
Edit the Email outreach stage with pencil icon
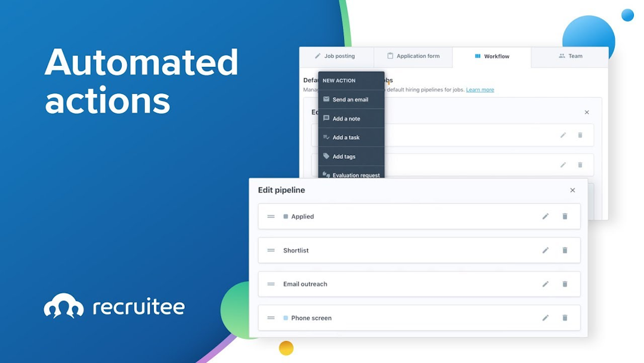coord(545,284)
